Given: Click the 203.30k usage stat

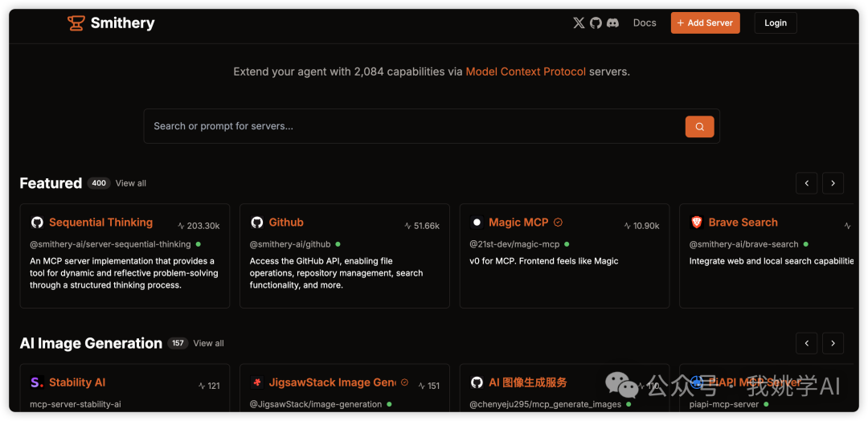Looking at the screenshot, I should (x=199, y=226).
